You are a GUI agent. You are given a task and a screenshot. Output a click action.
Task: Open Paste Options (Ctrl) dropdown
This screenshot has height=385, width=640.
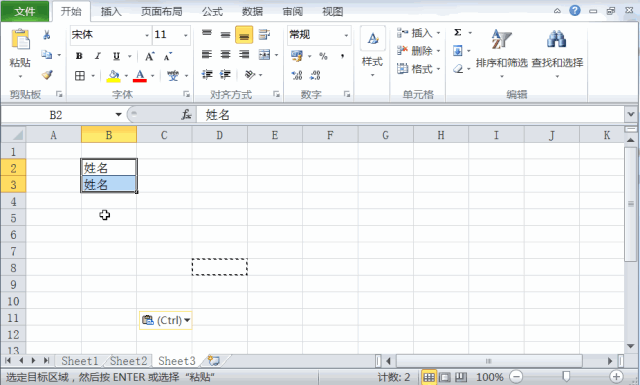click(165, 320)
